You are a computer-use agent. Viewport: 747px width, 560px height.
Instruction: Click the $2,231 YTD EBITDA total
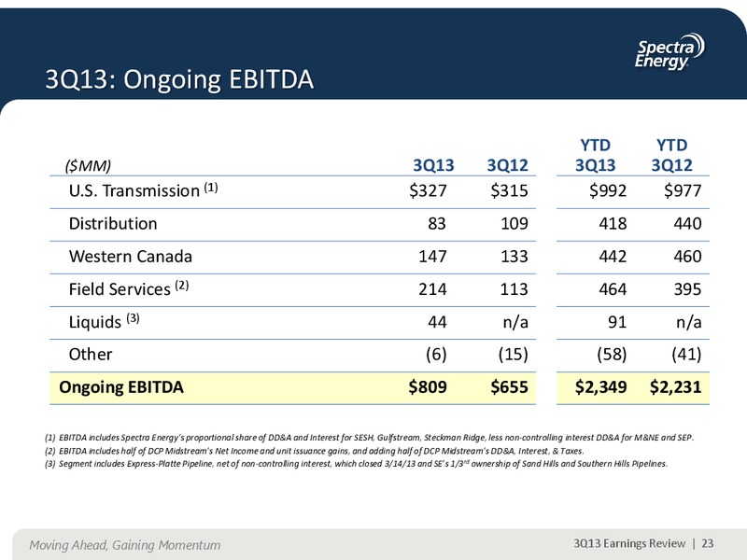click(675, 387)
